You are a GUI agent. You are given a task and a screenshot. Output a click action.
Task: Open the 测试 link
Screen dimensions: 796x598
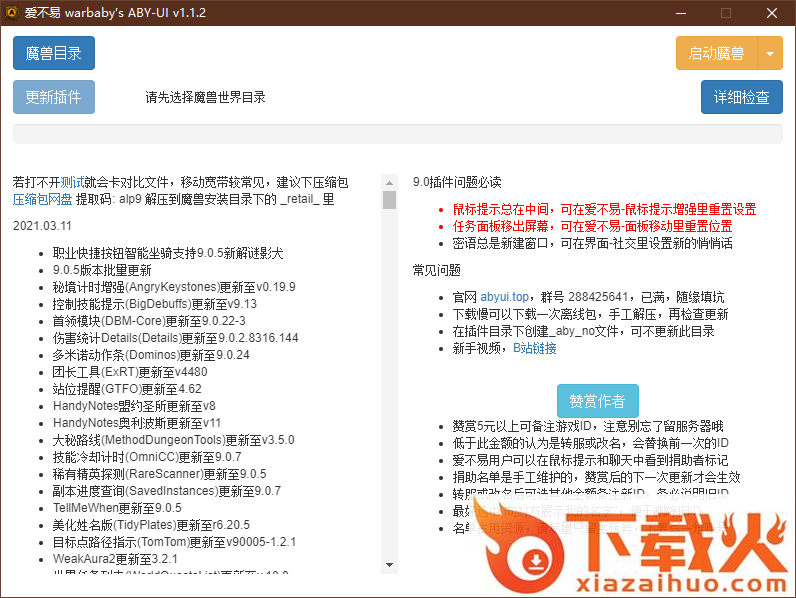click(72, 182)
